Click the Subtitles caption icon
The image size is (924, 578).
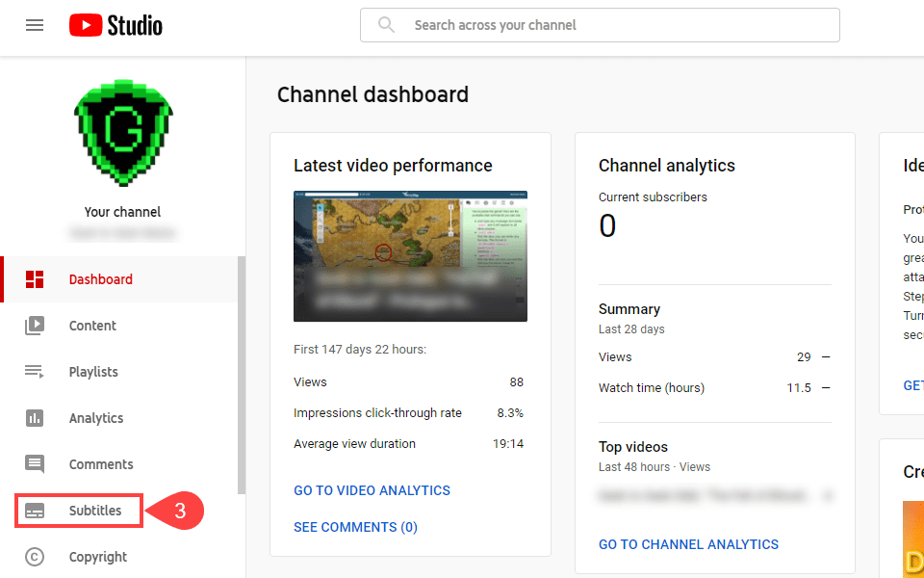[x=35, y=511]
